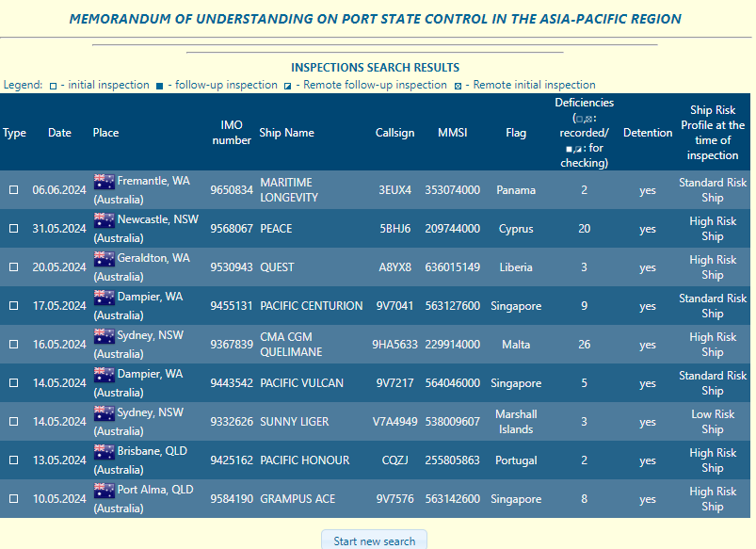Click the MMSI column header
Screen dimensions: 756x549
coord(452,133)
